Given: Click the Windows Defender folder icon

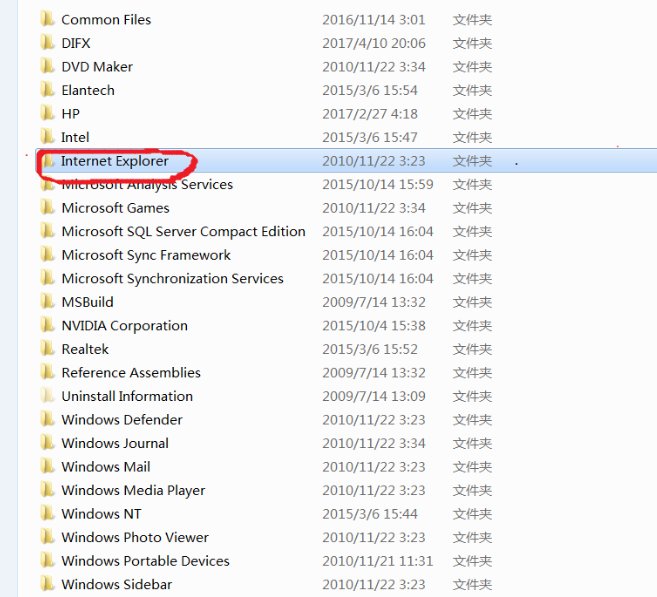Looking at the screenshot, I should 48,419.
